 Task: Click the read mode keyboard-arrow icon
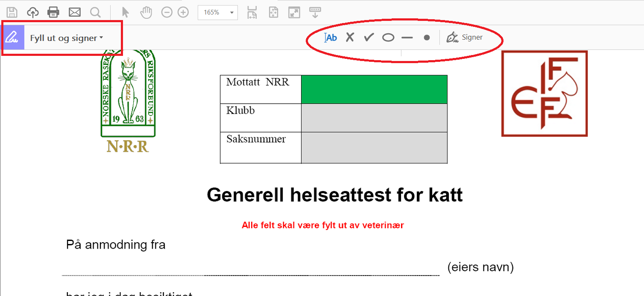coord(315,12)
